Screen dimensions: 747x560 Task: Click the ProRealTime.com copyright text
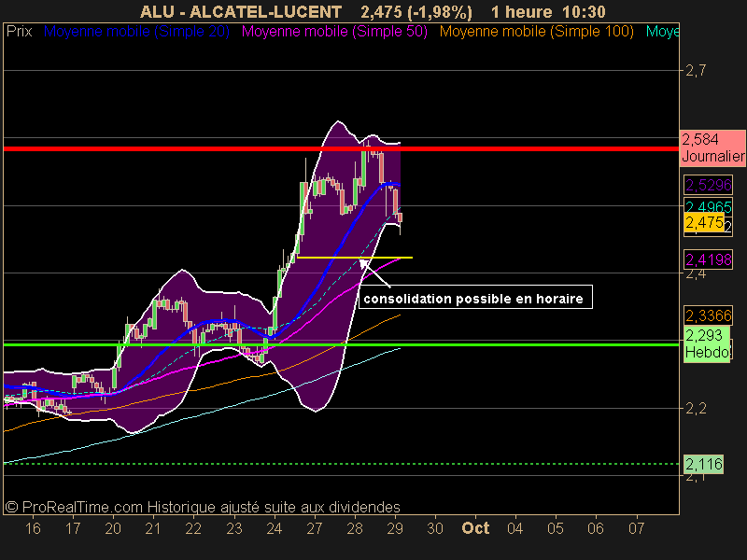(203, 507)
